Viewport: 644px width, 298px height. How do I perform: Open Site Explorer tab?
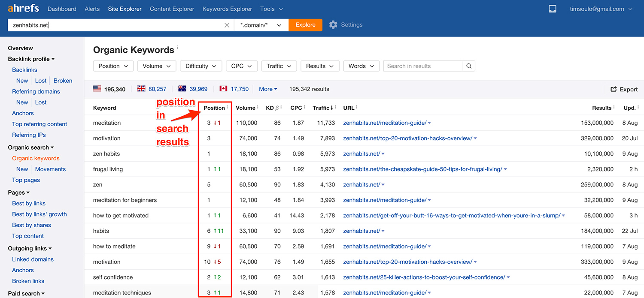tap(125, 9)
